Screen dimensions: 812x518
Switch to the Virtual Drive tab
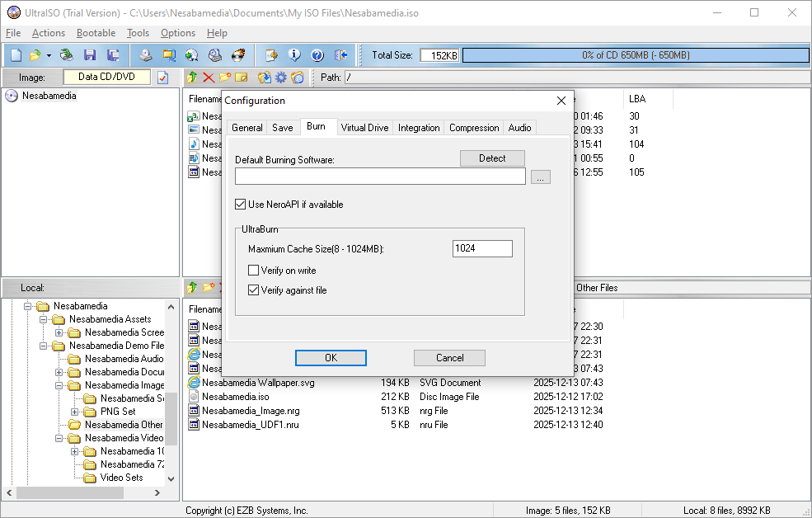tap(364, 128)
